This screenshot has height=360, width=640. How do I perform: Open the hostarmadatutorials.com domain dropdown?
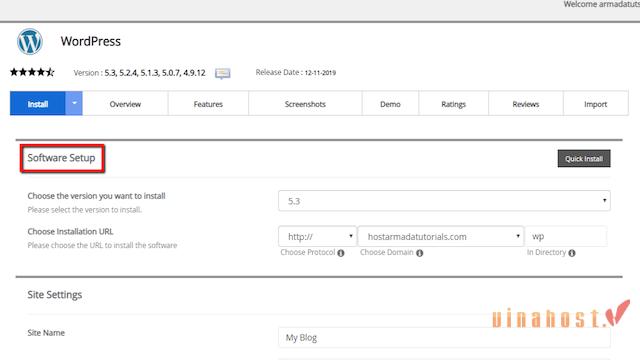click(441, 236)
